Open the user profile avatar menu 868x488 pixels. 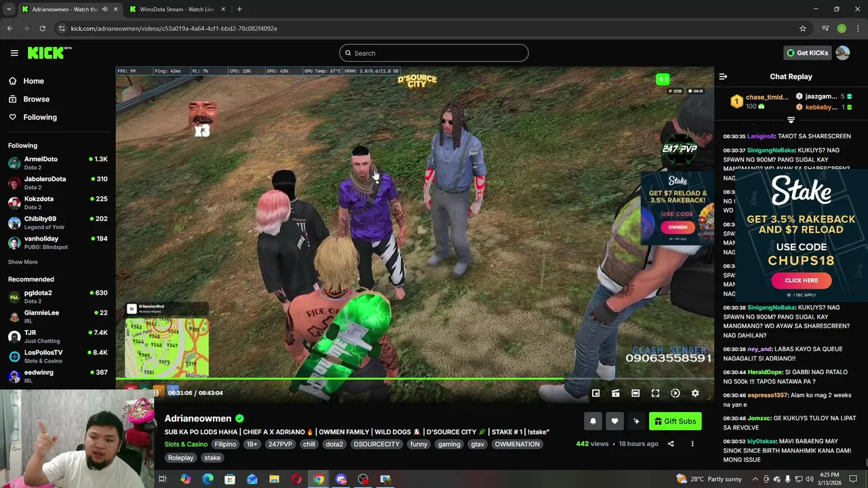[843, 53]
